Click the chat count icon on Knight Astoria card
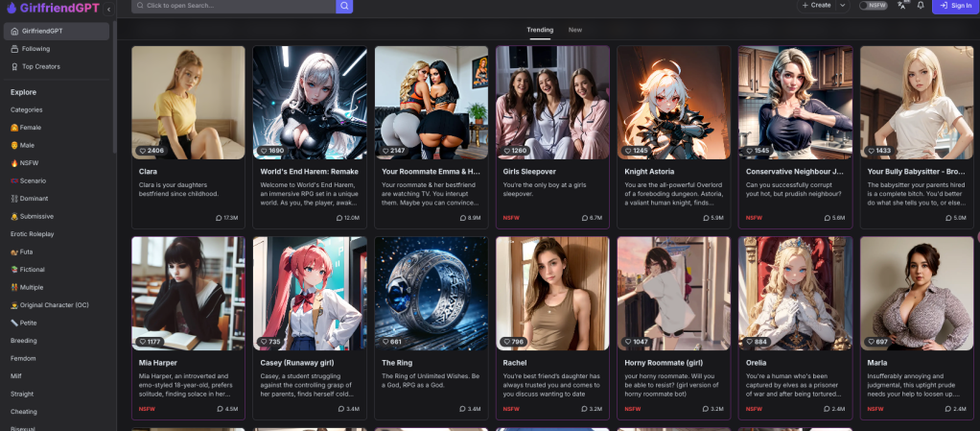The image size is (980, 431). (705, 218)
